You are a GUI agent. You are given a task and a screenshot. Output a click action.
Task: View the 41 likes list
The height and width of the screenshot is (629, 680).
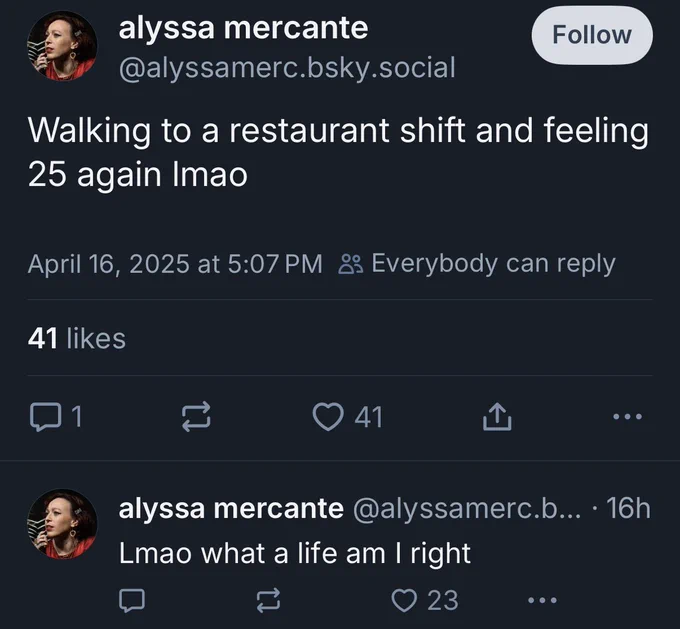pyautogui.click(x=77, y=338)
